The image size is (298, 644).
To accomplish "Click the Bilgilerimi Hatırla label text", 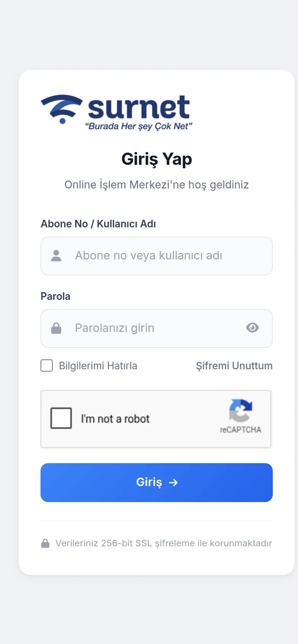I will pyautogui.click(x=98, y=366).
